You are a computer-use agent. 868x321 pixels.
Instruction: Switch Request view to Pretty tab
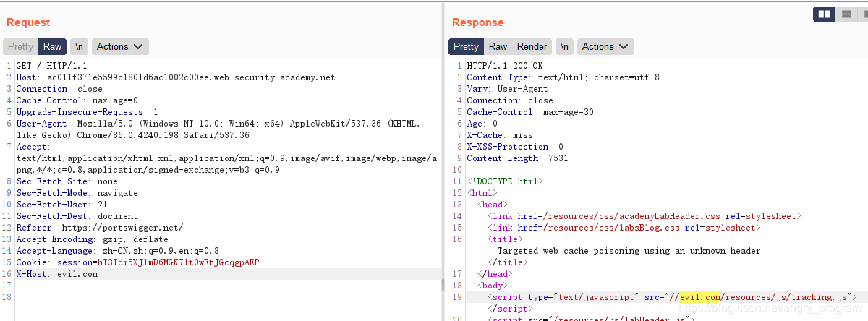pyautogui.click(x=20, y=46)
